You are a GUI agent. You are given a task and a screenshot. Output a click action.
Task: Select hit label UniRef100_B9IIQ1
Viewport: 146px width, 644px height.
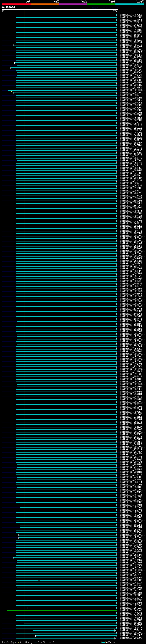tap(131, 623)
